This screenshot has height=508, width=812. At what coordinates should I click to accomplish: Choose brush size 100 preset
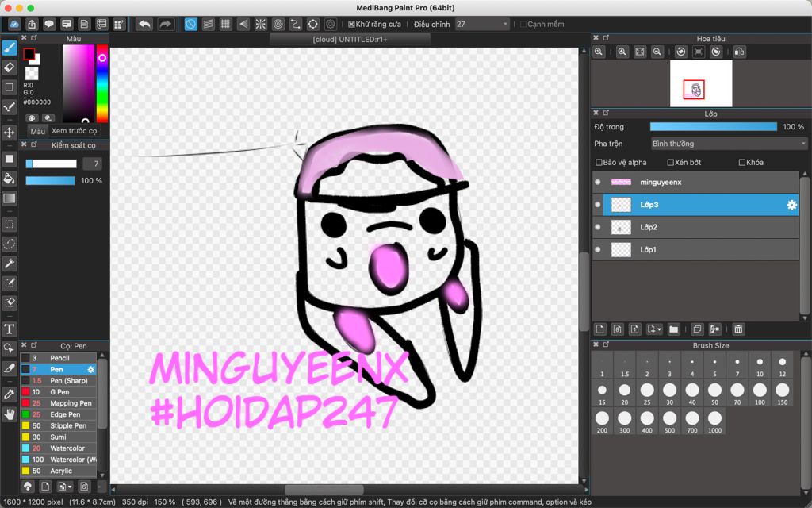(x=760, y=394)
